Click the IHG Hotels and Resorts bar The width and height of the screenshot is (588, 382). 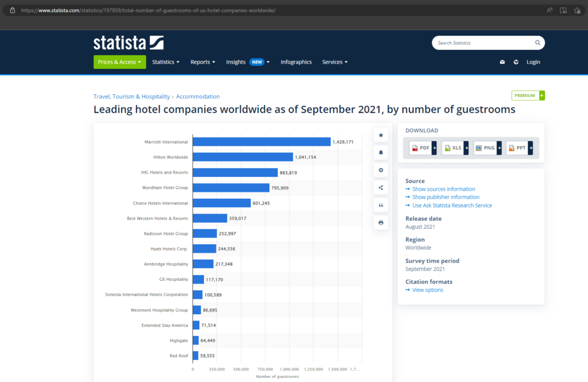pos(235,172)
